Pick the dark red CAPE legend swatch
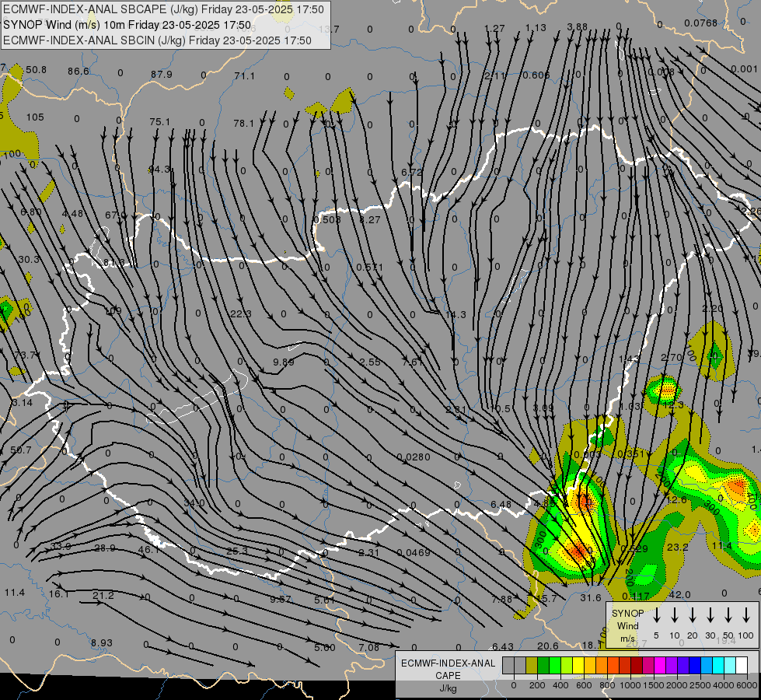The image size is (761, 700). click(x=637, y=666)
